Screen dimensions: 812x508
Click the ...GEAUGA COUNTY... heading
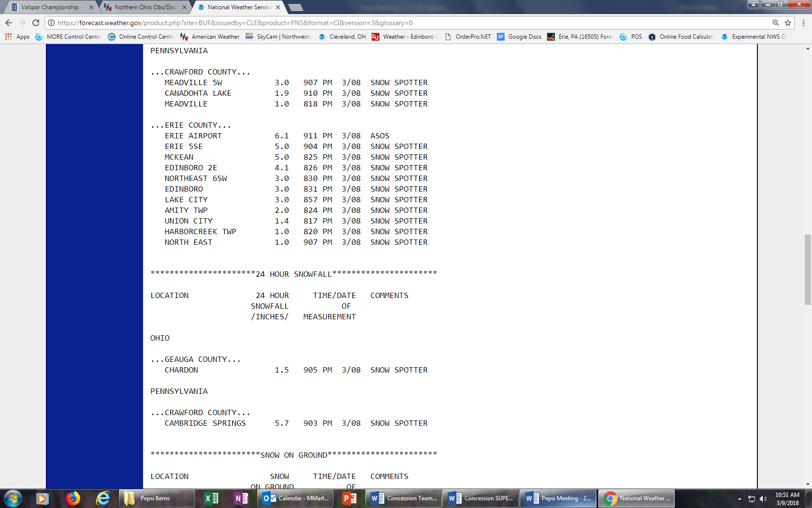(196, 359)
